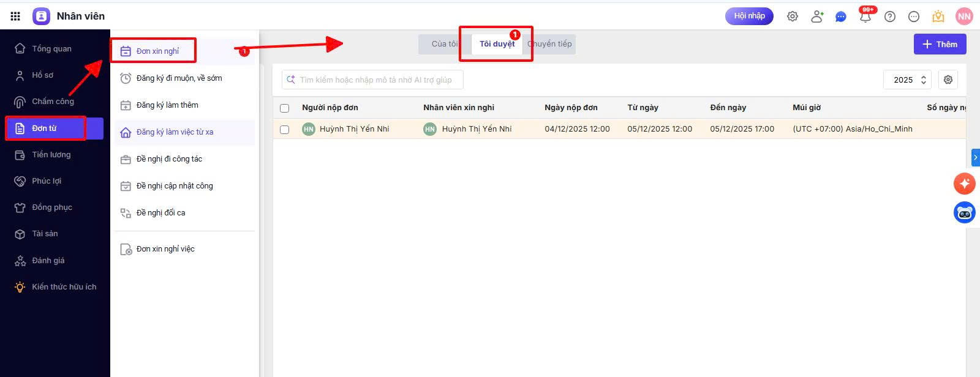
Task: Click the Hội nhập button
Action: click(x=749, y=16)
